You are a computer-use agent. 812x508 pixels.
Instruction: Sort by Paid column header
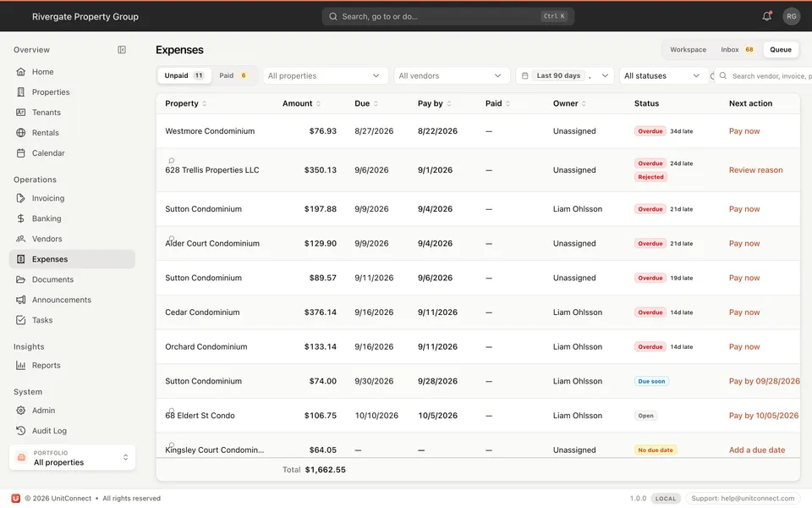click(x=497, y=103)
